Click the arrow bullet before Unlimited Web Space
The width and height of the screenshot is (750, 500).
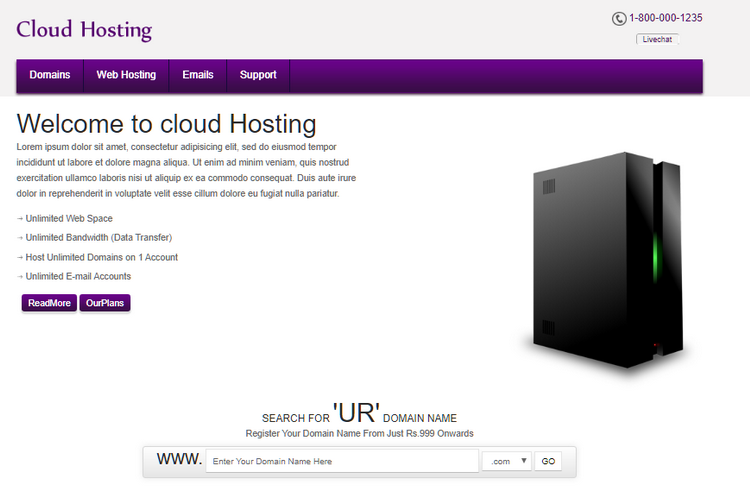(x=20, y=219)
